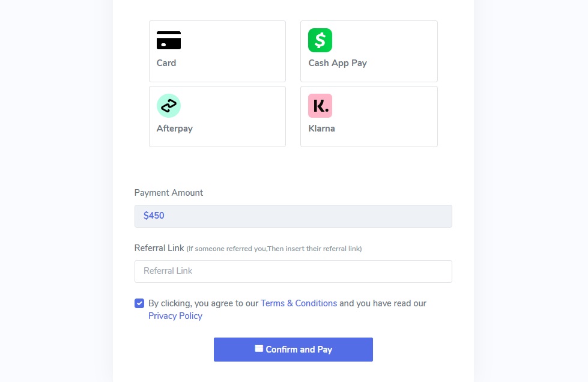588x382 pixels.
Task: Select the "Card" payment method label
Action: pos(166,63)
